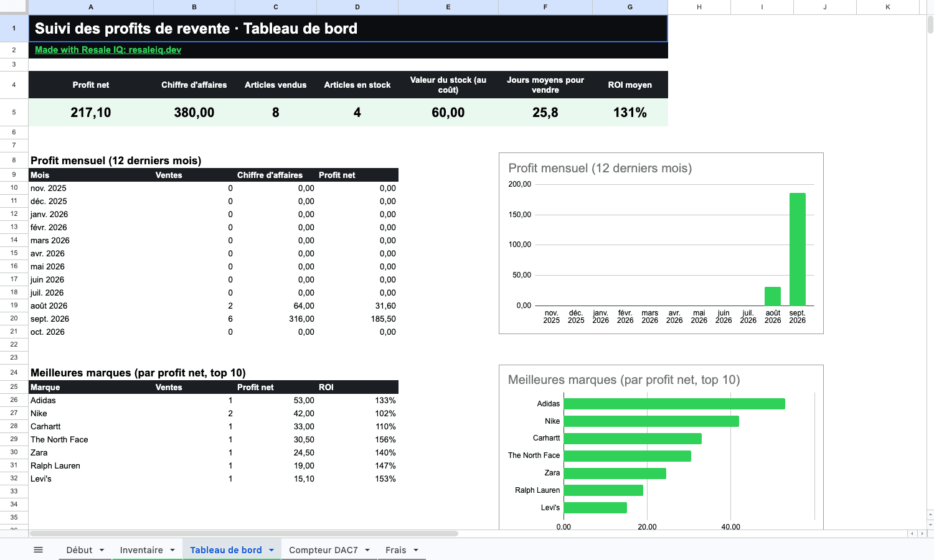Select the Ralph Lauren brand cell in table
The height and width of the screenshot is (560, 934).
91,466
